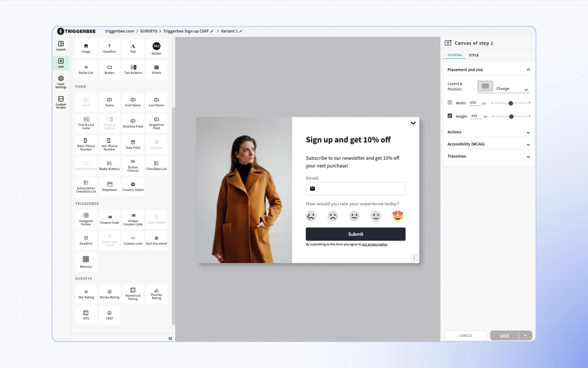
Task: Open the Save options dropdown arrow
Action: pyautogui.click(x=526, y=336)
